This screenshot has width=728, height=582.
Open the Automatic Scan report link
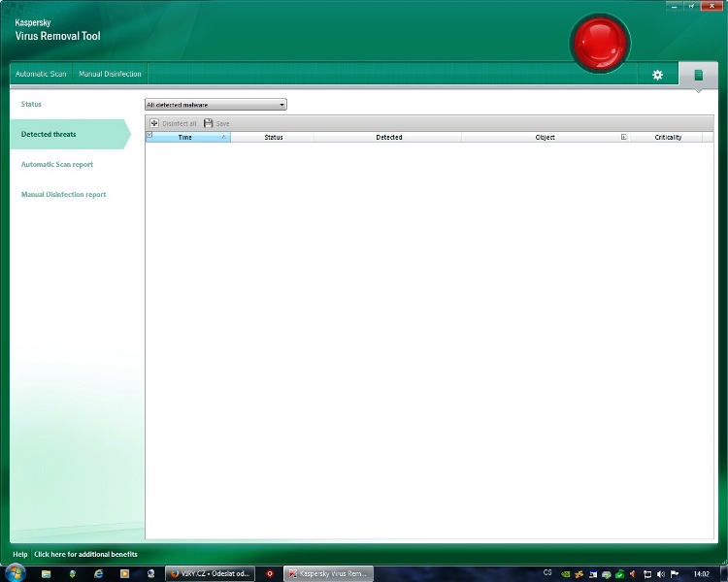(57, 165)
